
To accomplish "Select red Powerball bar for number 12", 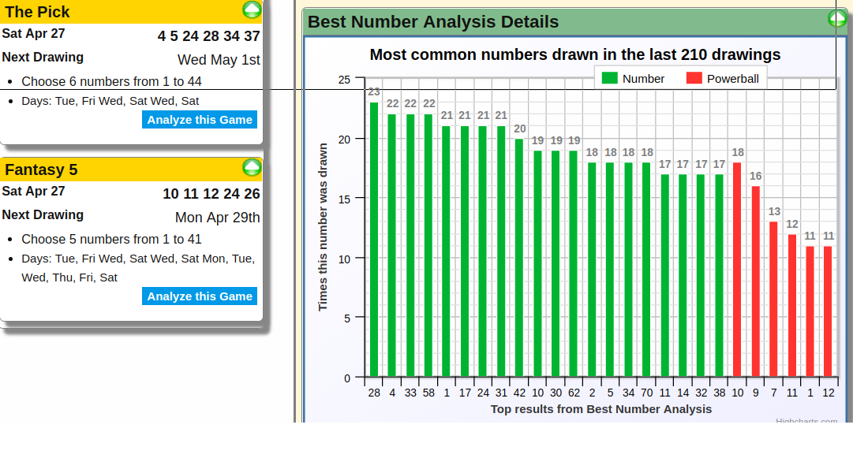I will [828, 311].
